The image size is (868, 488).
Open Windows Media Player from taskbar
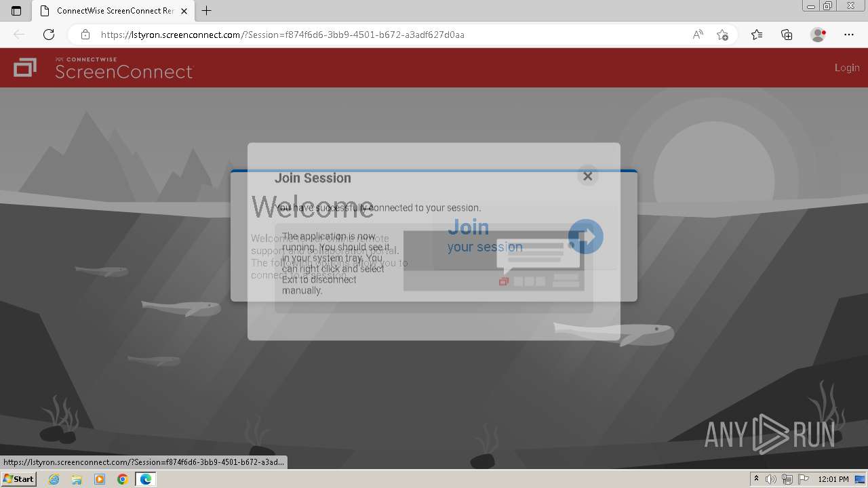pos(100,479)
